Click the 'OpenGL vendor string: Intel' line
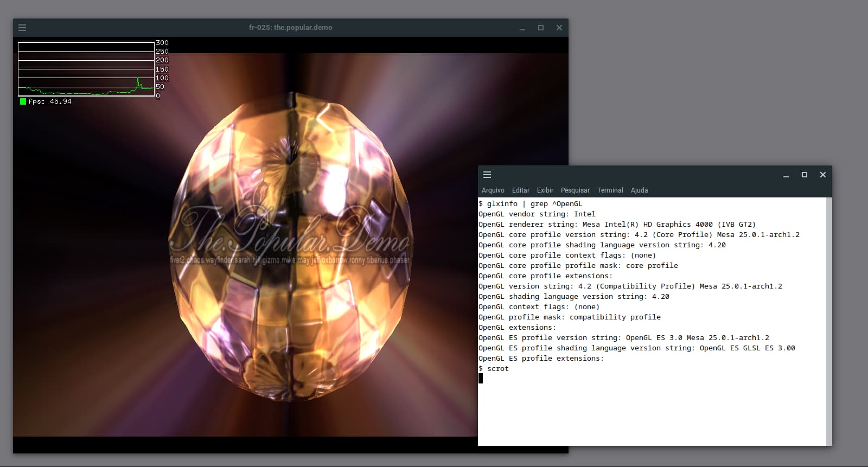Viewport: 868px width, 467px height. click(537, 214)
